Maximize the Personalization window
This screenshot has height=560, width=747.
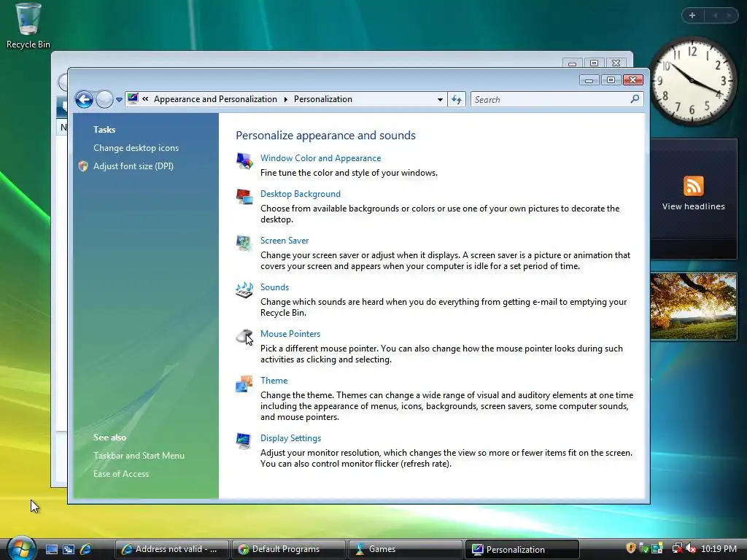(x=611, y=80)
